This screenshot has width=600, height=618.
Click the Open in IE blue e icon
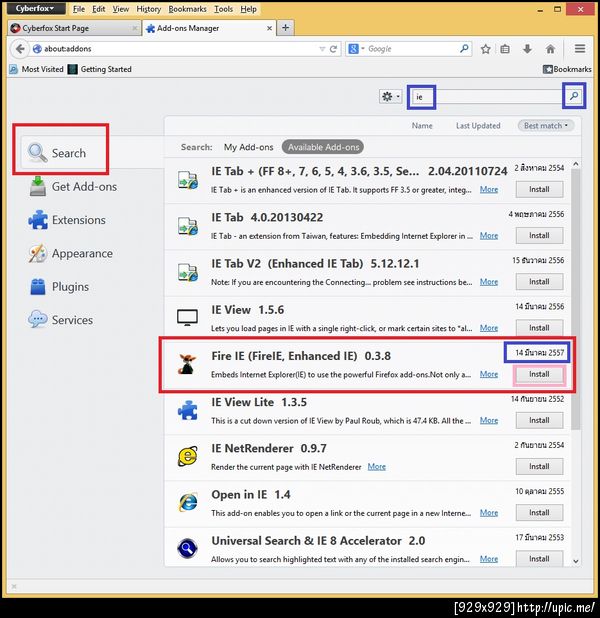point(188,503)
